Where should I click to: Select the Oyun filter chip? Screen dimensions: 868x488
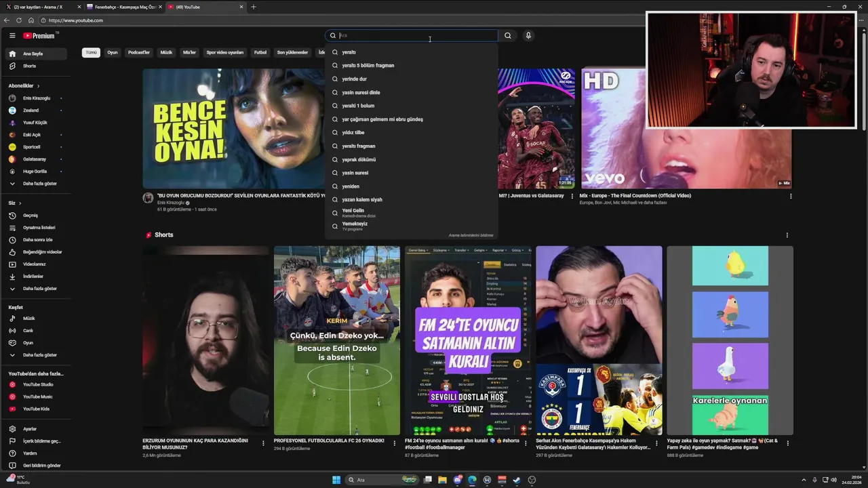[113, 52]
